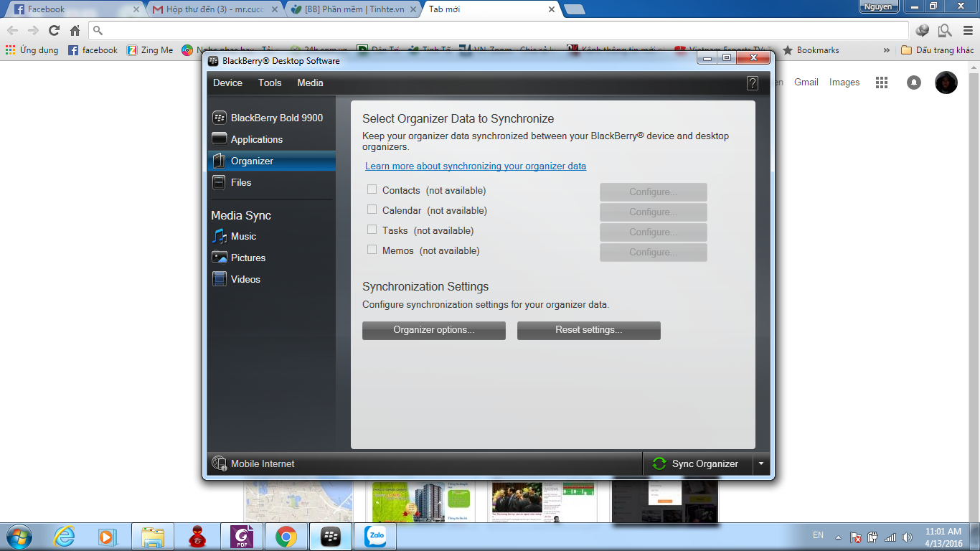This screenshot has height=551, width=980.
Task: Open Google apps grid icon
Action: 882,83
